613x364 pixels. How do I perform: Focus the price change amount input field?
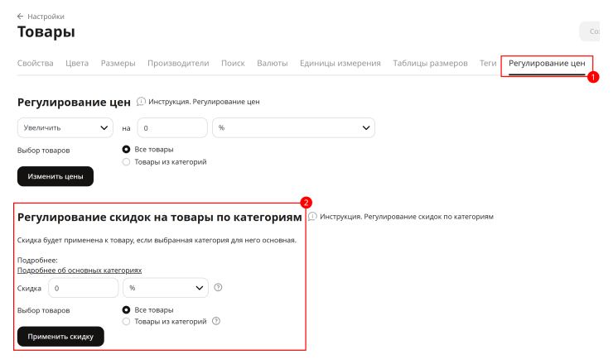172,127
